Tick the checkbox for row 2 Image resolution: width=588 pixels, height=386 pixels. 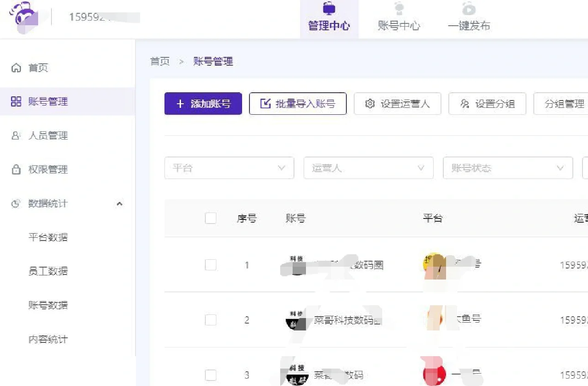coord(211,320)
